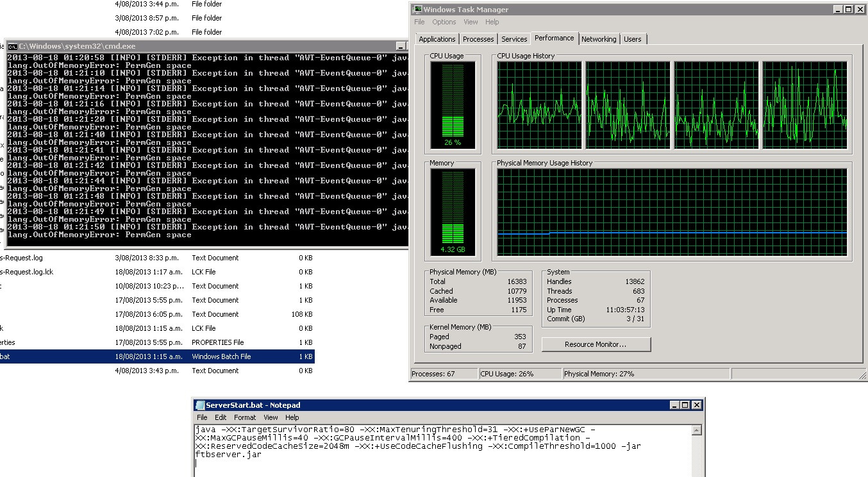Minimize the Notepad window
The image size is (868, 477).
(674, 405)
